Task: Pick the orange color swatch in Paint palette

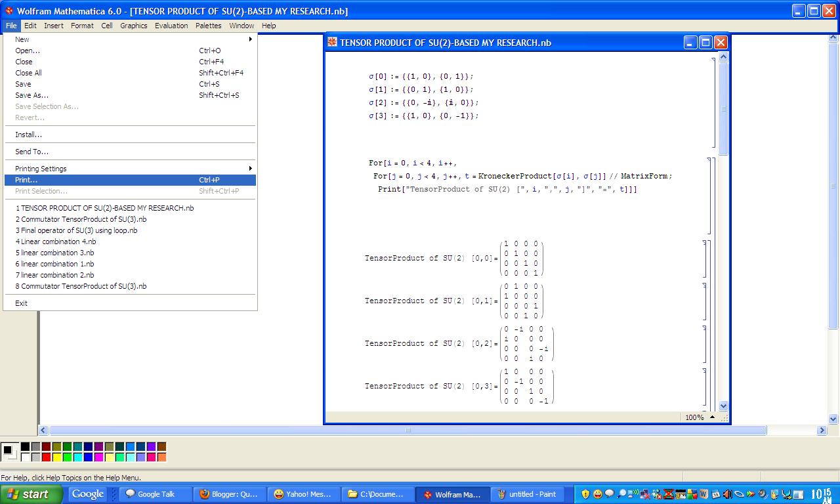Action: coord(161,457)
